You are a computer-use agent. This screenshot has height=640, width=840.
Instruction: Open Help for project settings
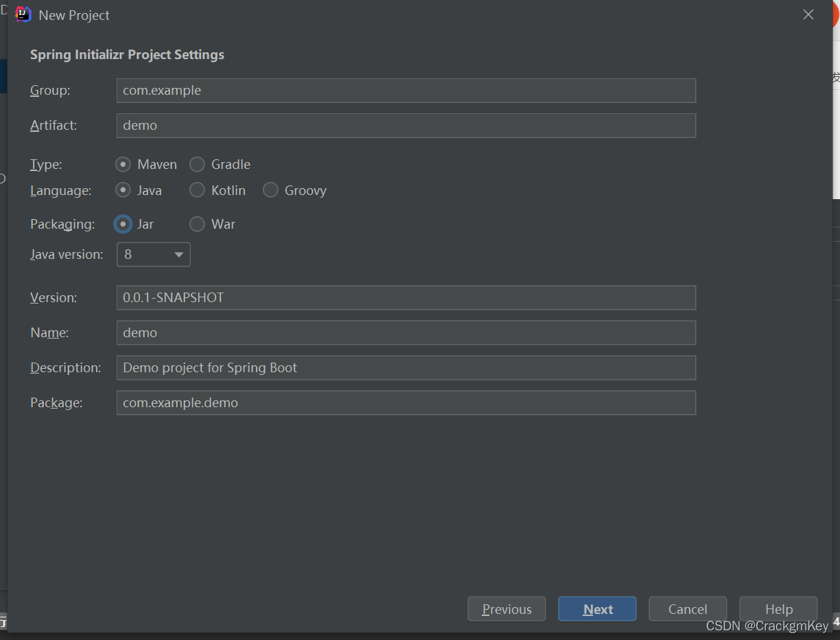tap(779, 609)
